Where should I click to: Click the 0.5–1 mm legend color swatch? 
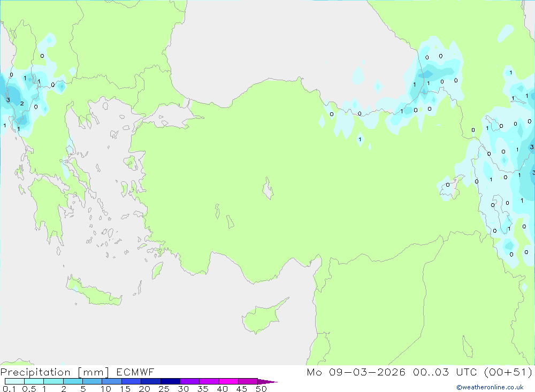tap(34, 381)
